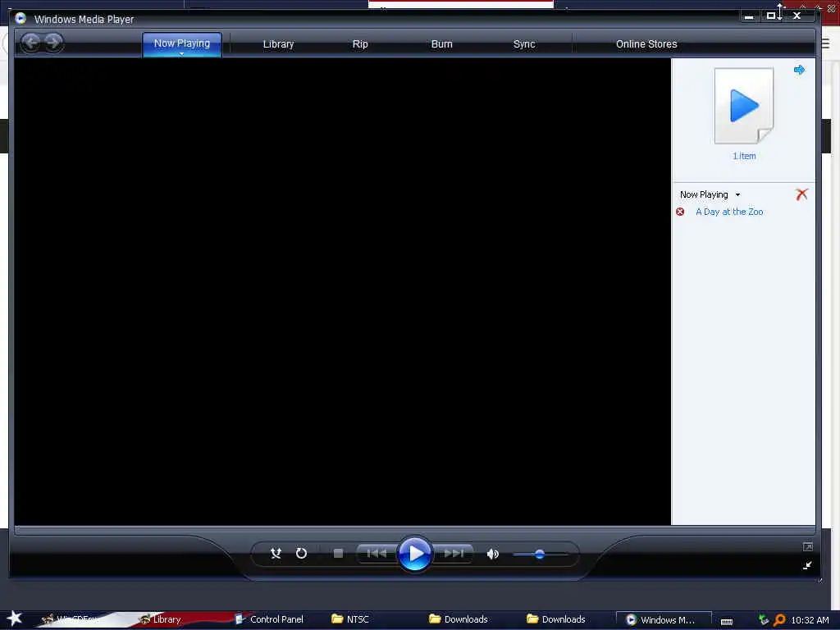
Task: Open Library taskbar item
Action: coord(160,619)
